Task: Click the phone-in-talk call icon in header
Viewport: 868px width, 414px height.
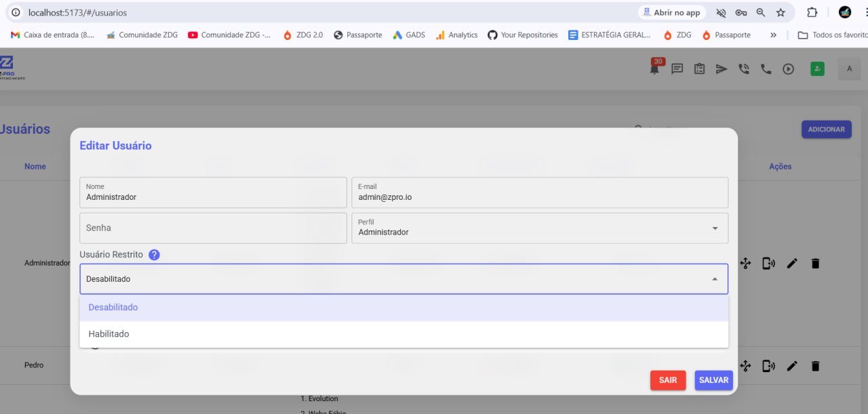Action: coord(744,68)
